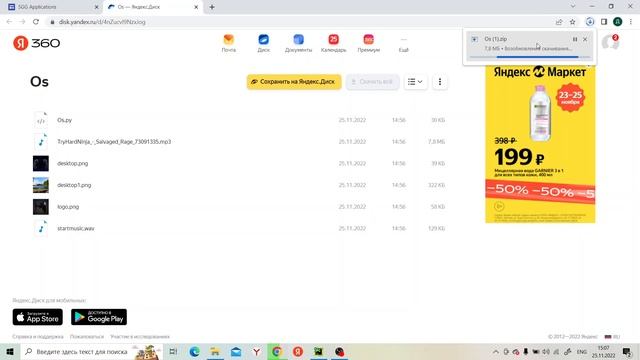640x360 pixels.
Task: Open the Календарь service icon
Action: [333, 43]
